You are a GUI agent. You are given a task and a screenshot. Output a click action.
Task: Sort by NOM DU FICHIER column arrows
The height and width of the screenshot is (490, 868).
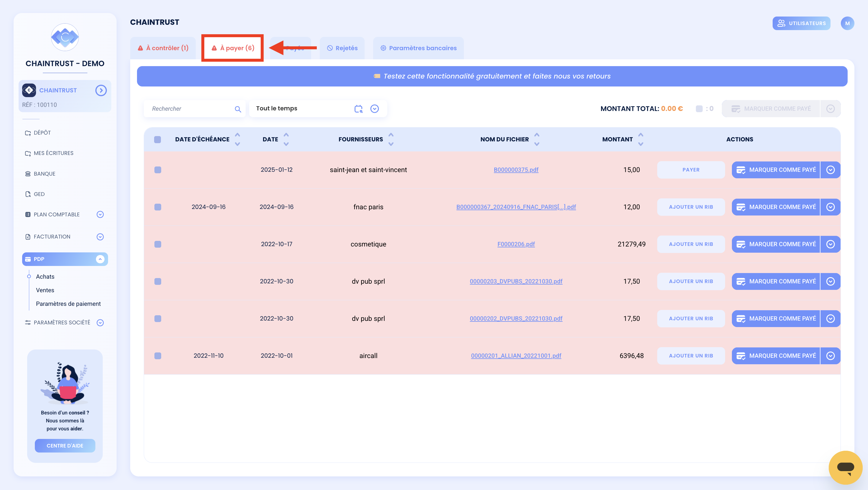click(537, 139)
